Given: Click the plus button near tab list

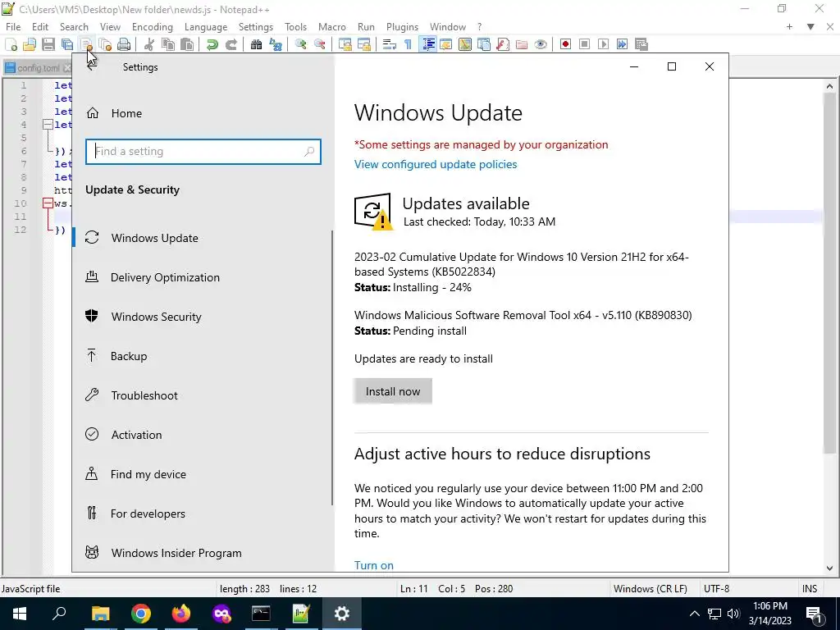Looking at the screenshot, I should pyautogui.click(x=789, y=27).
